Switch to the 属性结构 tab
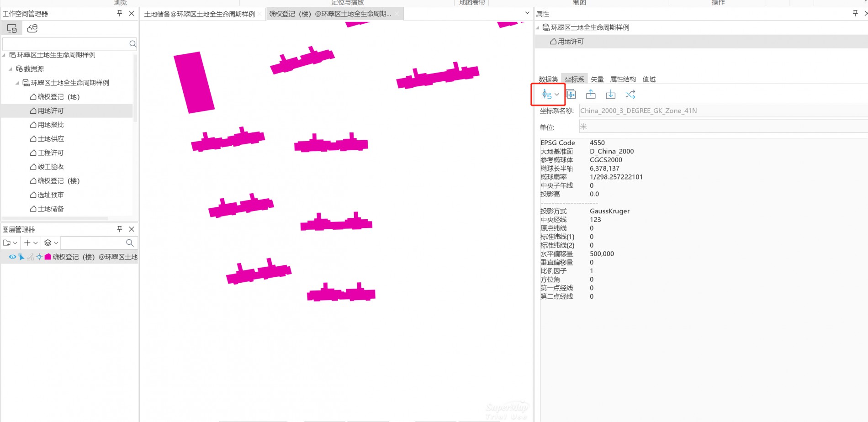 click(623, 79)
